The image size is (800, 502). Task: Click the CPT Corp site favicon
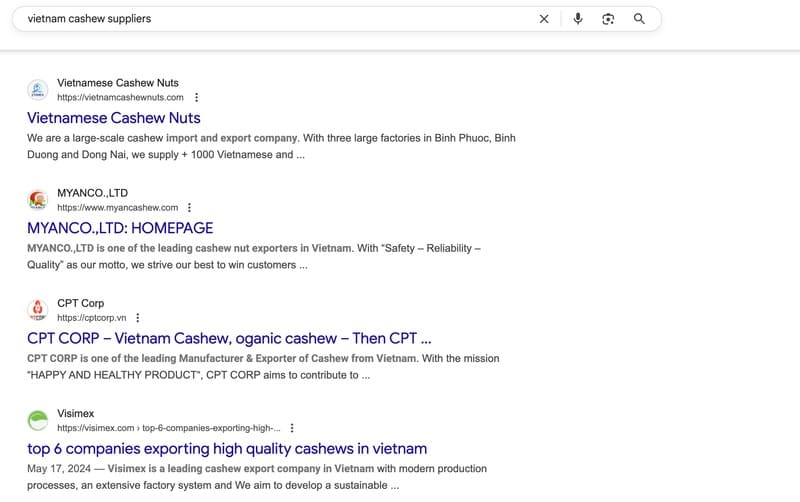38,310
